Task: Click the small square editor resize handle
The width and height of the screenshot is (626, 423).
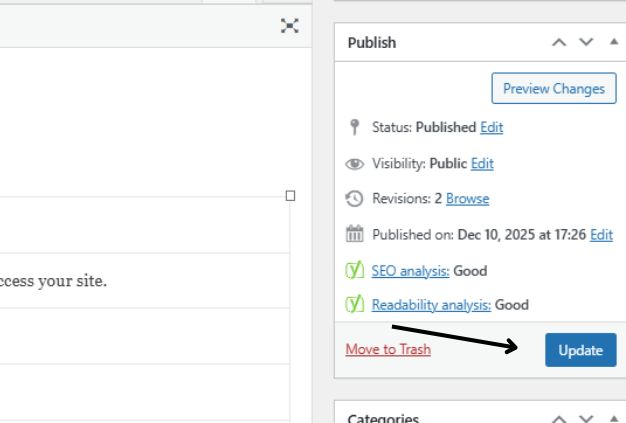Action: 291,196
